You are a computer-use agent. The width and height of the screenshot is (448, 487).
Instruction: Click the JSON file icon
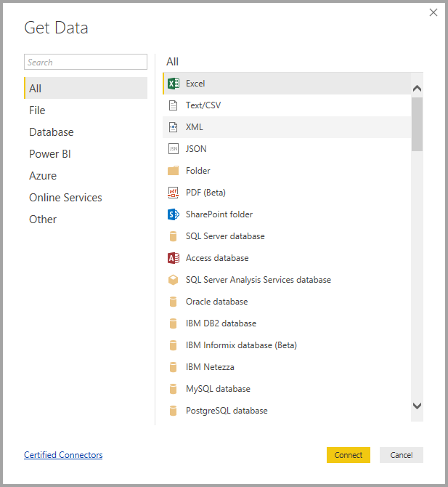tap(174, 149)
